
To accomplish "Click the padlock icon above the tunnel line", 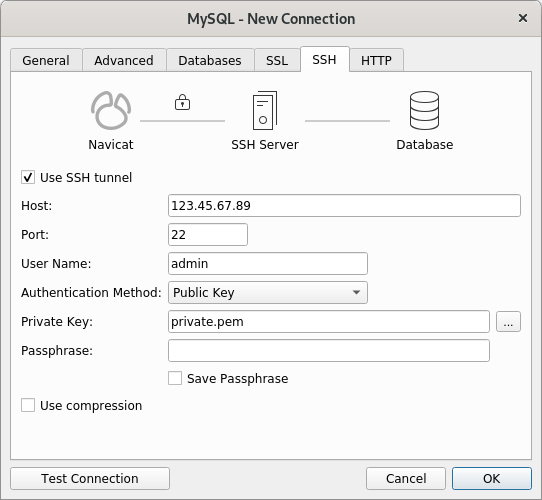I will [x=183, y=102].
